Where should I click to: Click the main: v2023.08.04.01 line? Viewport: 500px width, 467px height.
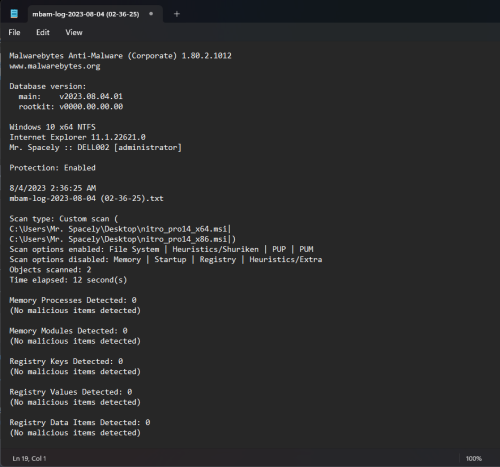(x=71, y=96)
